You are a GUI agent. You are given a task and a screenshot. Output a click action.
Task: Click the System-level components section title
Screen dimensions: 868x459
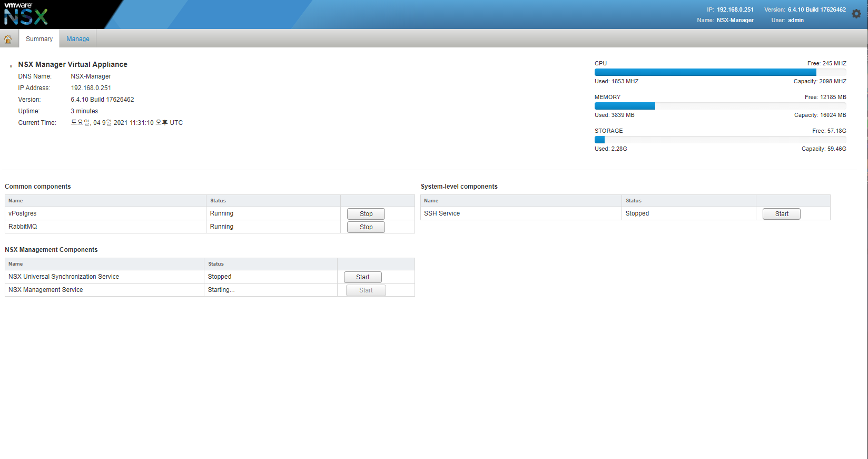(x=459, y=187)
